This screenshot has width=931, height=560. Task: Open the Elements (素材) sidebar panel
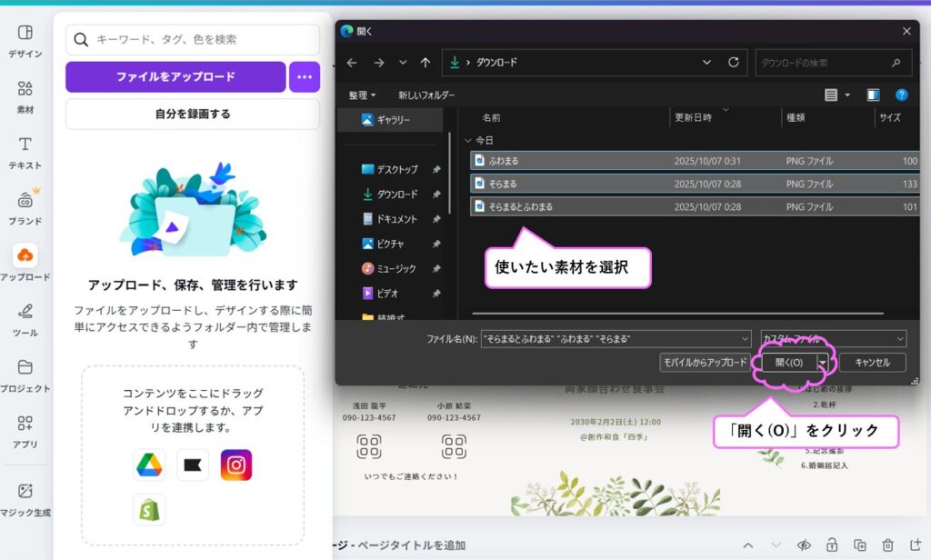pos(25,96)
